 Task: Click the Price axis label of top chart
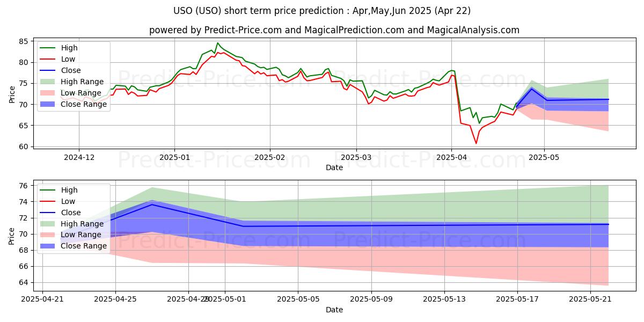[x=12, y=93]
